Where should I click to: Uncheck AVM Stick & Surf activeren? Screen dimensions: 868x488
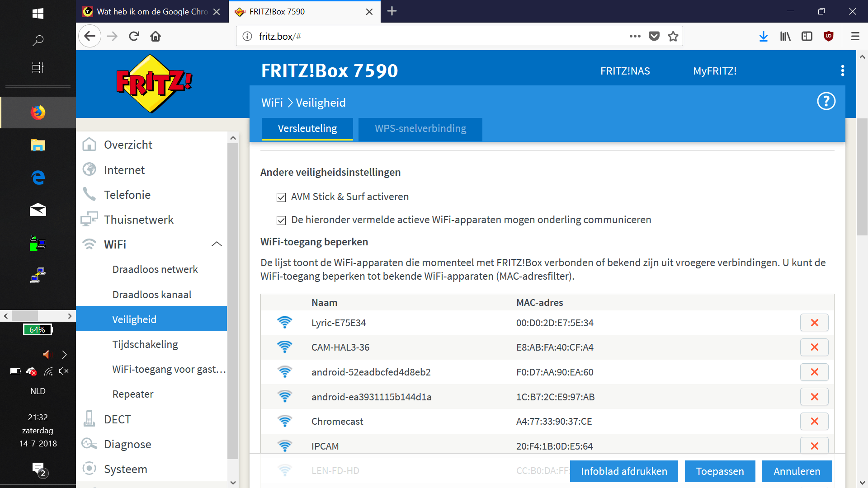click(x=281, y=197)
